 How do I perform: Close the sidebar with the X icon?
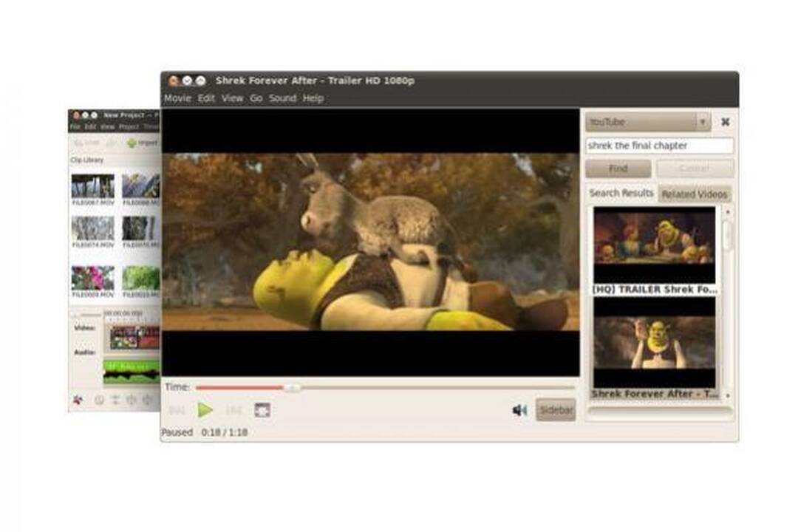pos(726,122)
